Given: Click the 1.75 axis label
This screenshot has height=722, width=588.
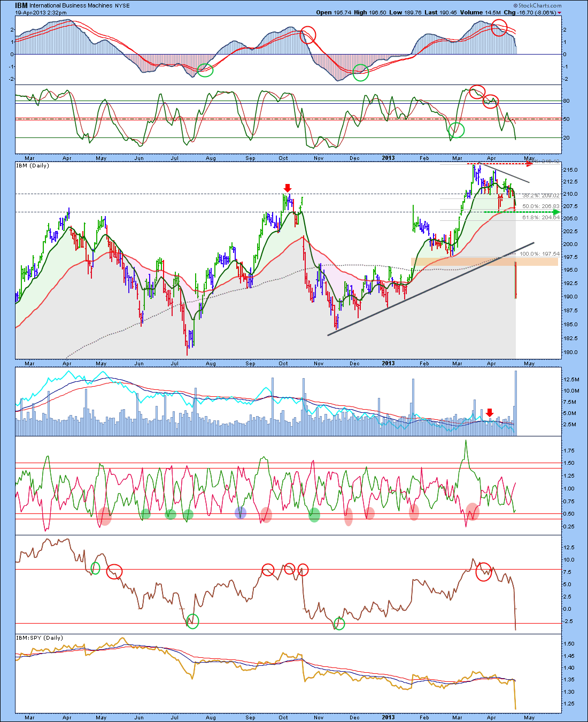Looking at the screenshot, I should click(569, 451).
